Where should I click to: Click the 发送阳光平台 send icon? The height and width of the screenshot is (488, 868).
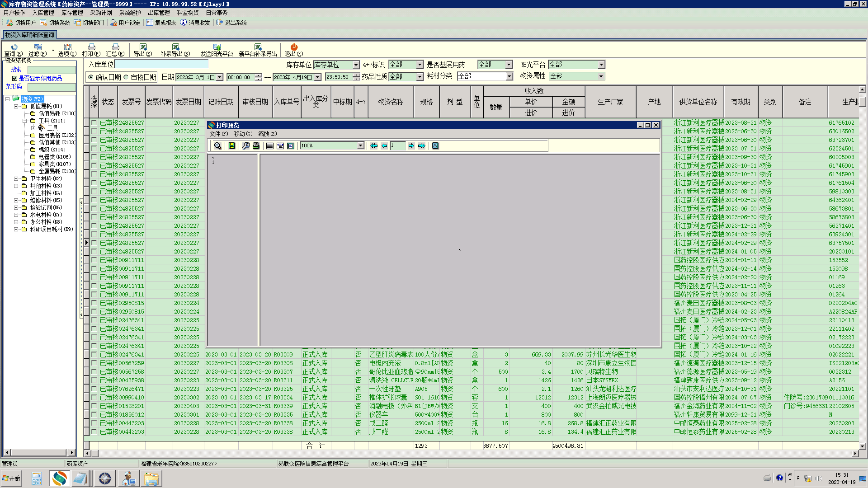coord(217,47)
